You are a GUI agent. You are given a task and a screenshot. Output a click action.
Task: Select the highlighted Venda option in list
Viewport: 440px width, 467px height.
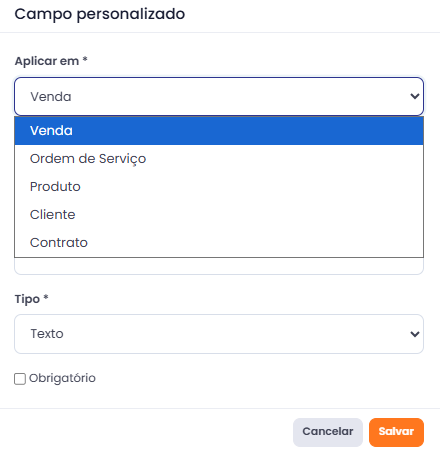point(219,131)
